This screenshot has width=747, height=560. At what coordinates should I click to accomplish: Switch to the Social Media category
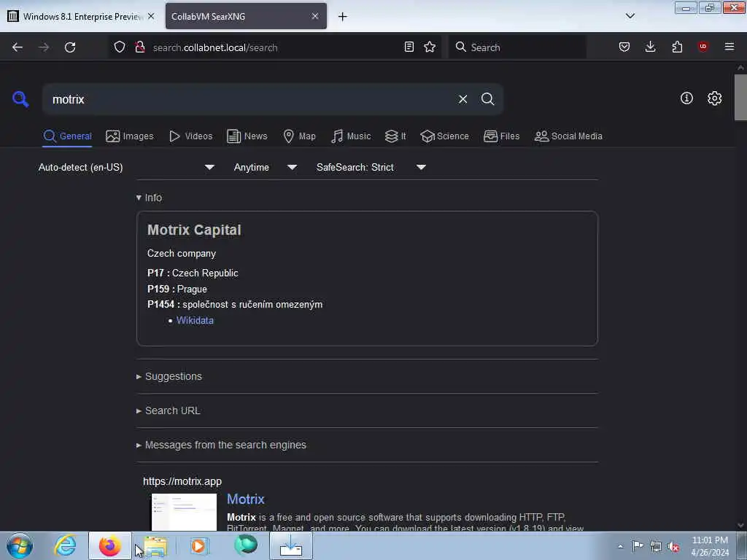pos(568,136)
